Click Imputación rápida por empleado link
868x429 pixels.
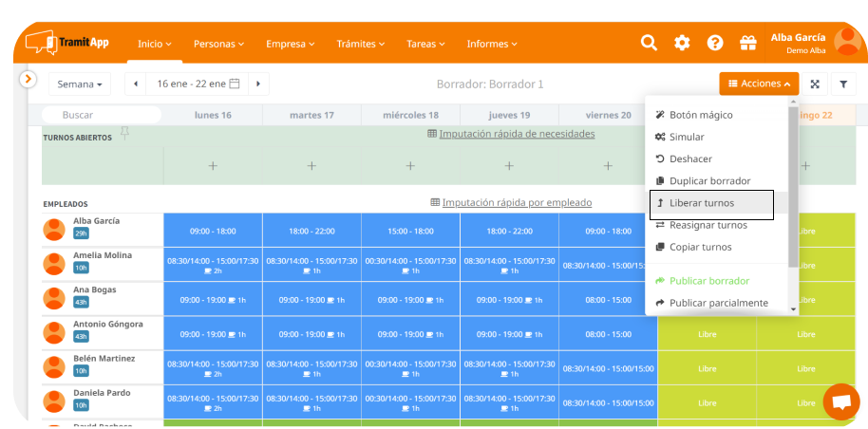(516, 202)
